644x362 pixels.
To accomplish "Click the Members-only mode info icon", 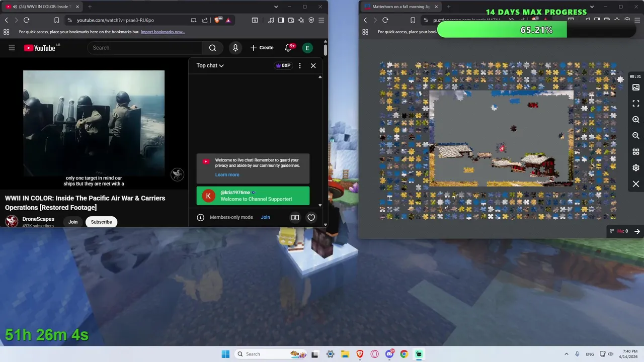I will point(200,217).
